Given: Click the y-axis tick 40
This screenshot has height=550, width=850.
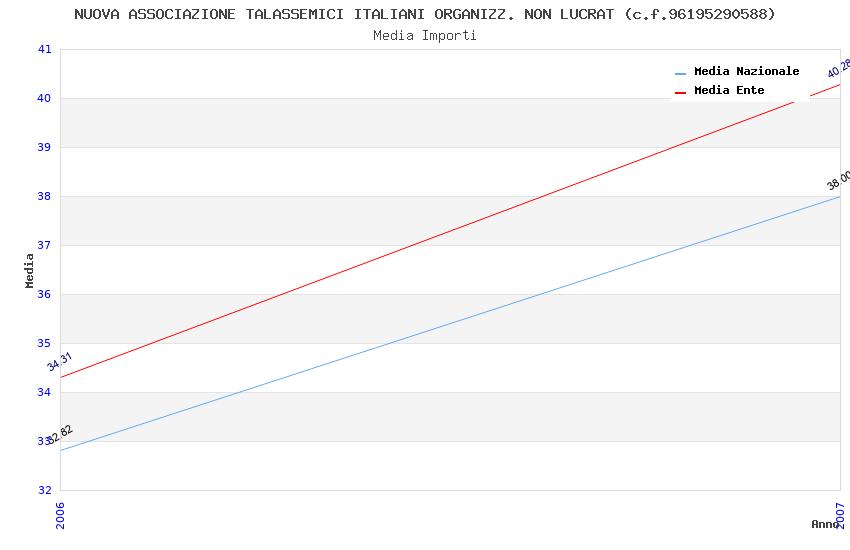Looking at the screenshot, I should 44,98.
